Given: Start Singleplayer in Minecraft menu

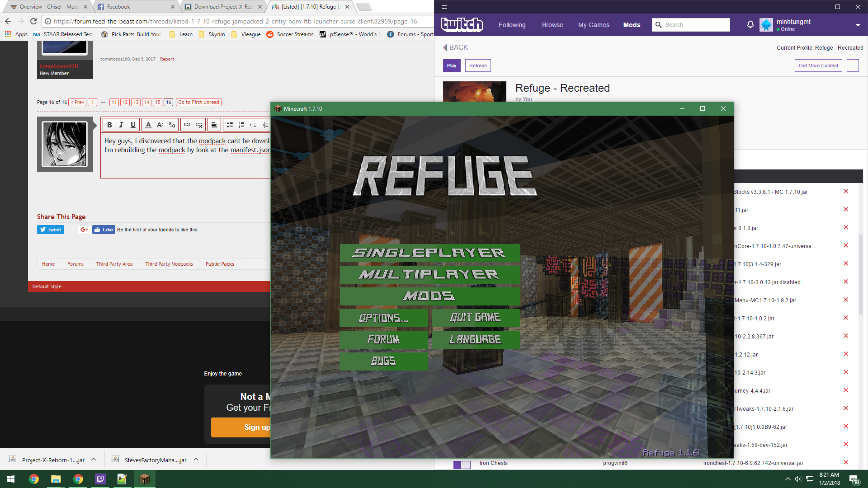Looking at the screenshot, I should point(430,253).
